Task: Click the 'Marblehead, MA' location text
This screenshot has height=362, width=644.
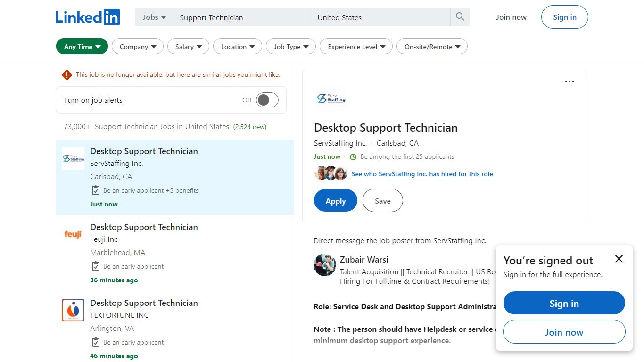Action: click(118, 253)
